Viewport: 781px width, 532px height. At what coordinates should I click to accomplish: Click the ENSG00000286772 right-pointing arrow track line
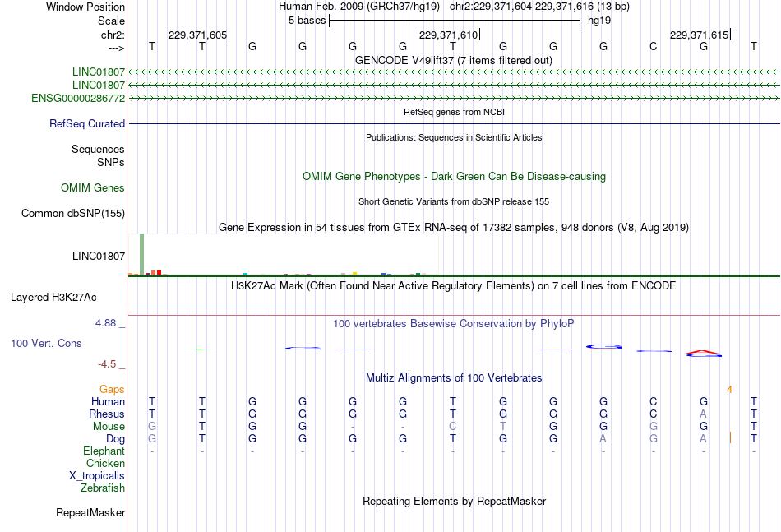pyautogui.click(x=454, y=99)
